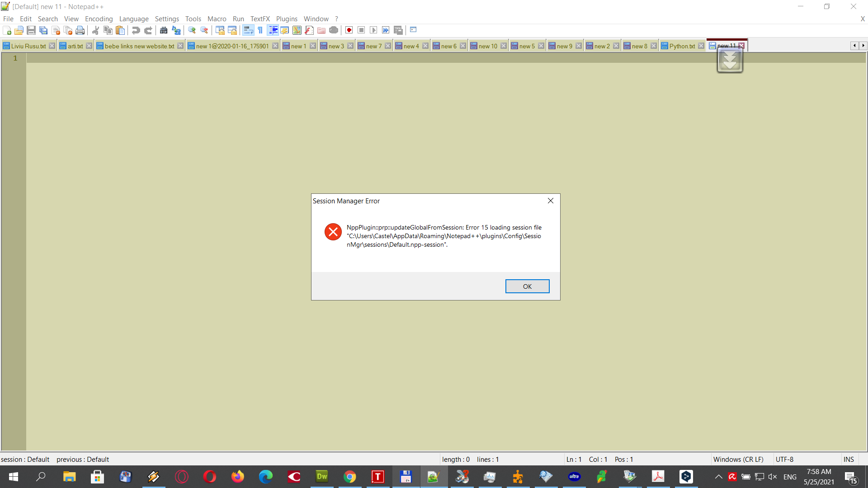Click the Find binoculars icon
The height and width of the screenshot is (488, 868).
tap(164, 30)
